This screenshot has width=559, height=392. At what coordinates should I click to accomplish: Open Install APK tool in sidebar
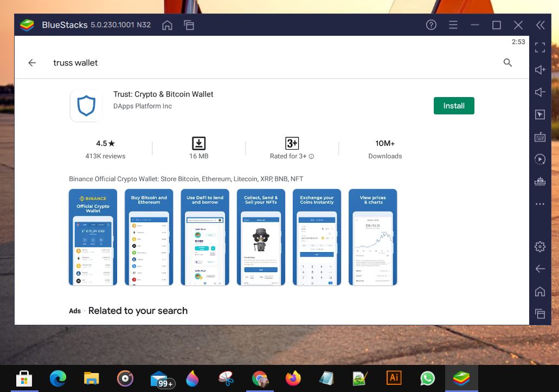pyautogui.click(x=539, y=182)
